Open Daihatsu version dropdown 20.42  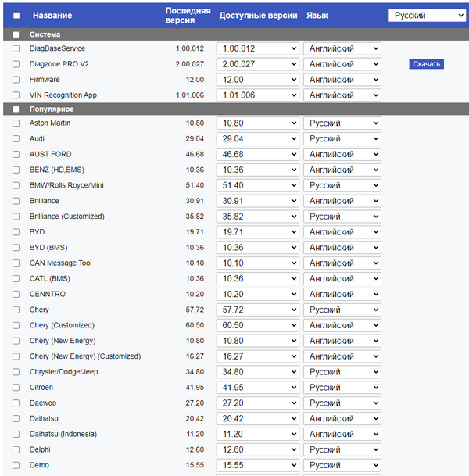tap(258, 419)
